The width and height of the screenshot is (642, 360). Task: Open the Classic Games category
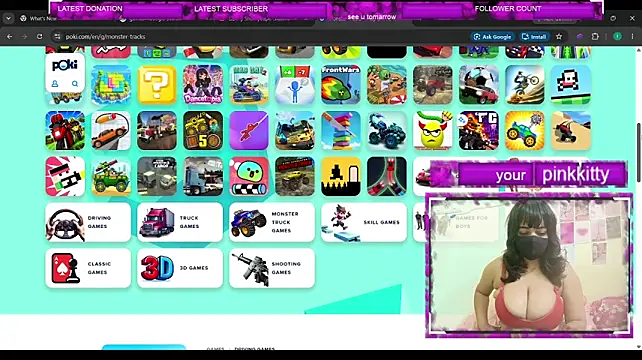click(88, 268)
